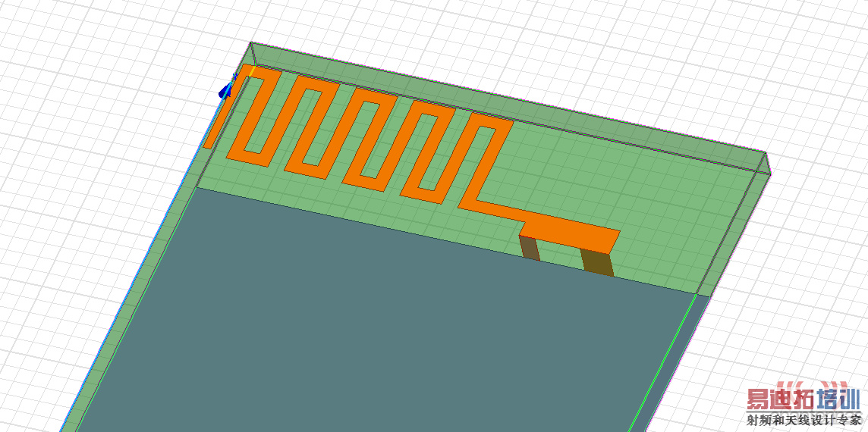Select the narrow brown strip under feed pad
Viewport: 868px width, 432px height.
click(530, 247)
